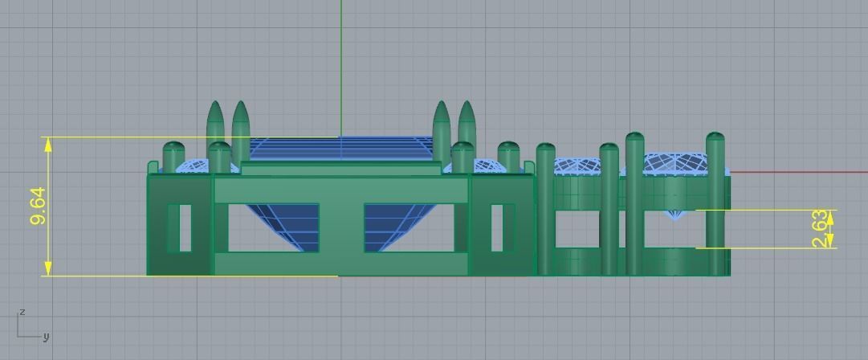Select the 9.64 height dimension label

coord(39,206)
